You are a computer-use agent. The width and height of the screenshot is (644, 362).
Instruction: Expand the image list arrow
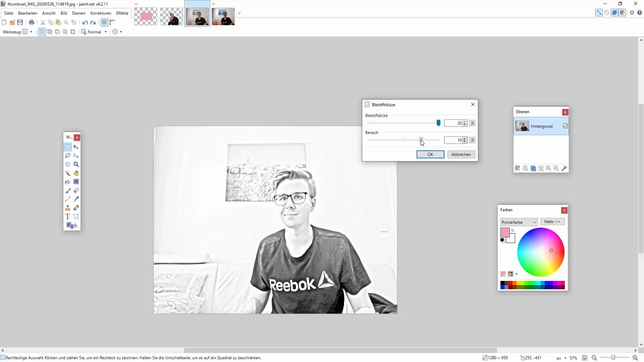[239, 13]
